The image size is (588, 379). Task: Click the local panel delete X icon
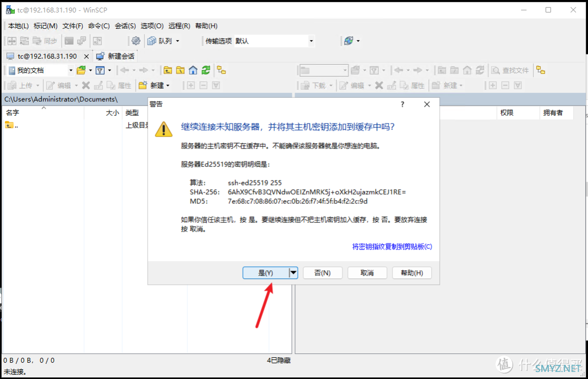[86, 85]
